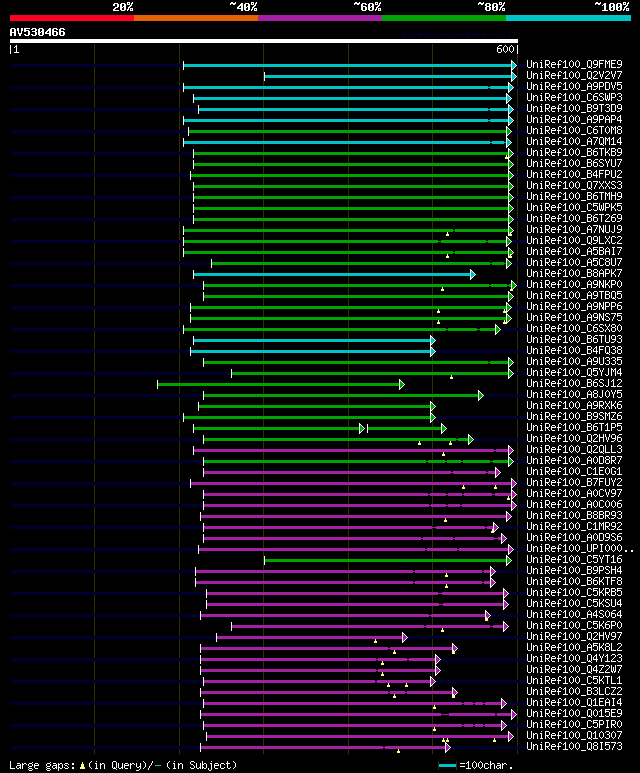The width and height of the screenshot is (640, 773).
Task: Click the green ~80% identity legend segment
Action: [444, 18]
